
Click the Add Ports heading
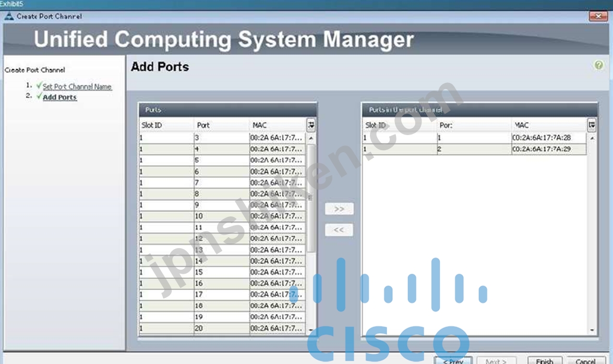[160, 67]
